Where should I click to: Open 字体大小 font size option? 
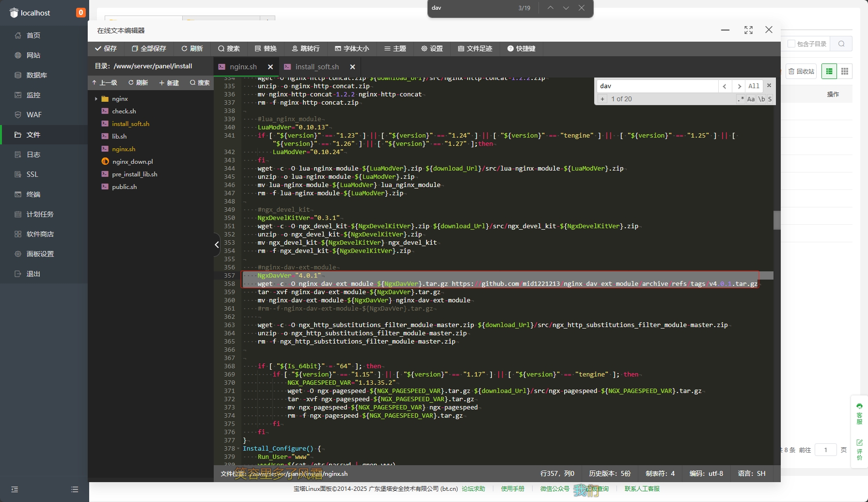(352, 48)
